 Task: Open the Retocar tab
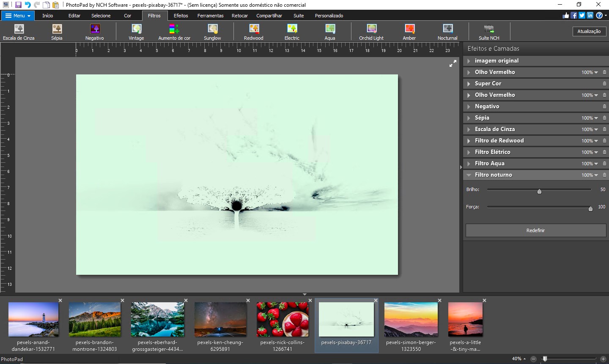coord(240,16)
